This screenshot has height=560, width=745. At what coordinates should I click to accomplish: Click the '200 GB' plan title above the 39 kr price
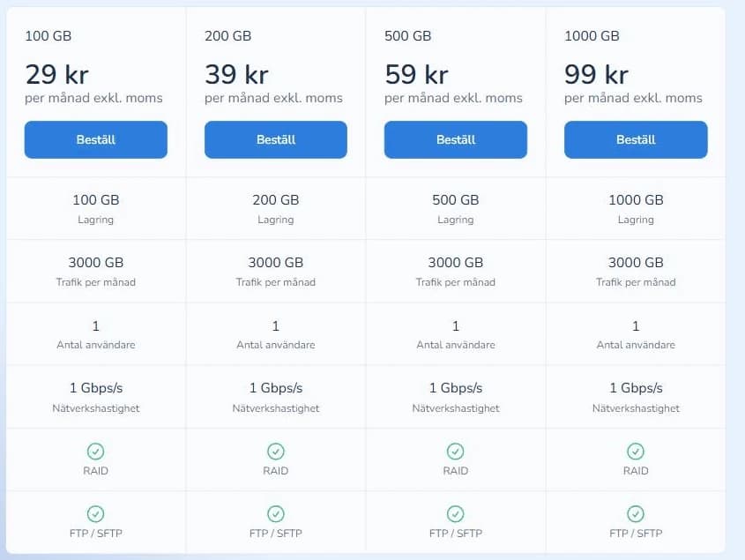click(228, 36)
